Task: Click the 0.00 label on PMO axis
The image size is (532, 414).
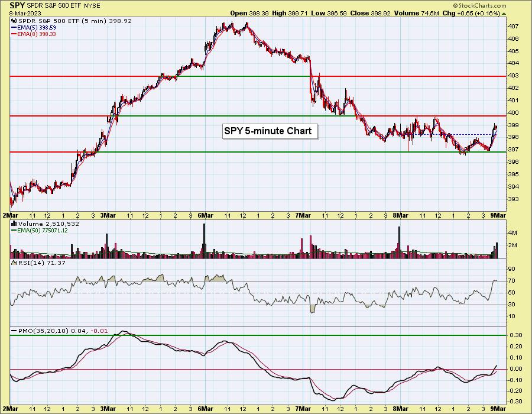Action: click(x=516, y=369)
